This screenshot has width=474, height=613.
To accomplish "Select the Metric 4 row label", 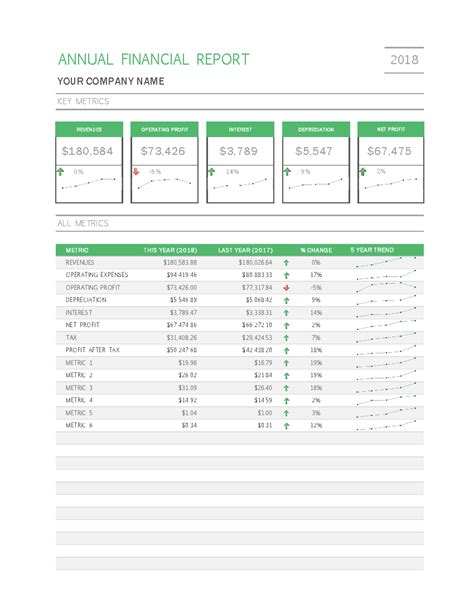I will click(x=79, y=400).
